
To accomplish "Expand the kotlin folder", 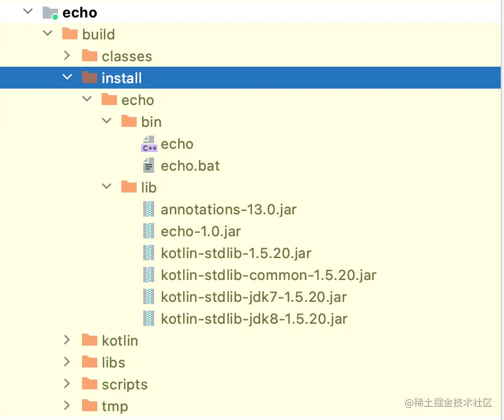I will [x=67, y=340].
